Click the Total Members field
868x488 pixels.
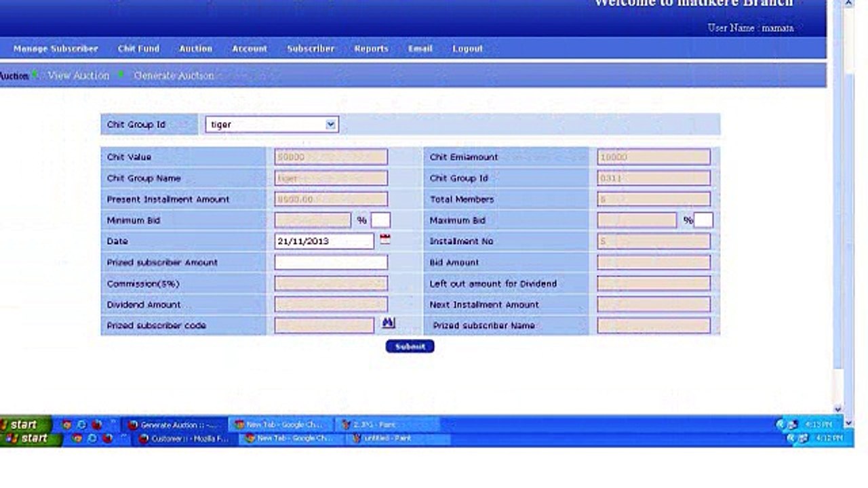coord(654,199)
